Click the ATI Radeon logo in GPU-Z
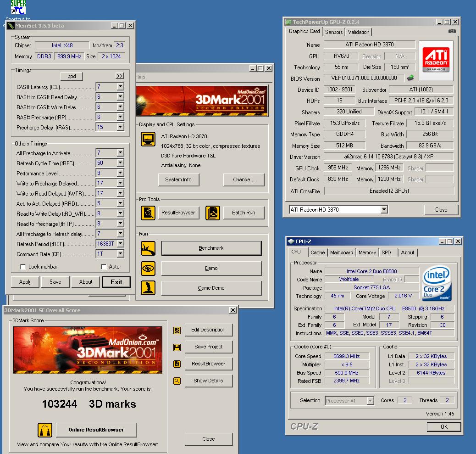Viewport: 476px width, 454px height. 436,61
